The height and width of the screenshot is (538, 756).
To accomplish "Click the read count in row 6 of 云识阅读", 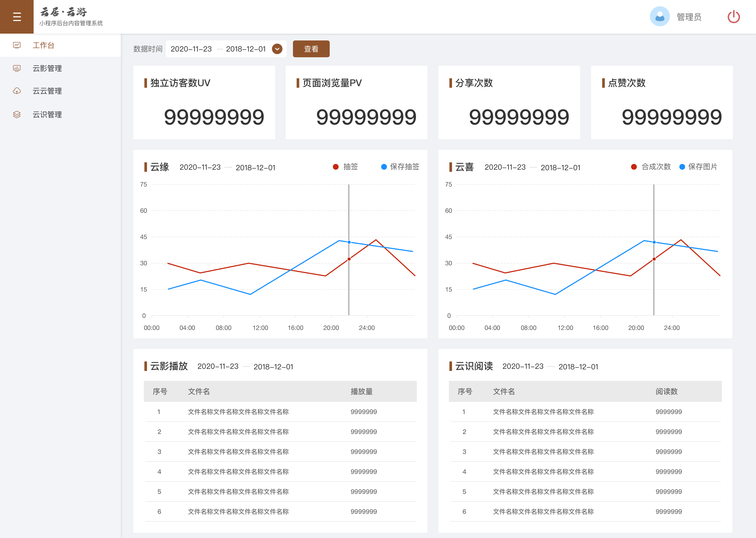I will (668, 511).
